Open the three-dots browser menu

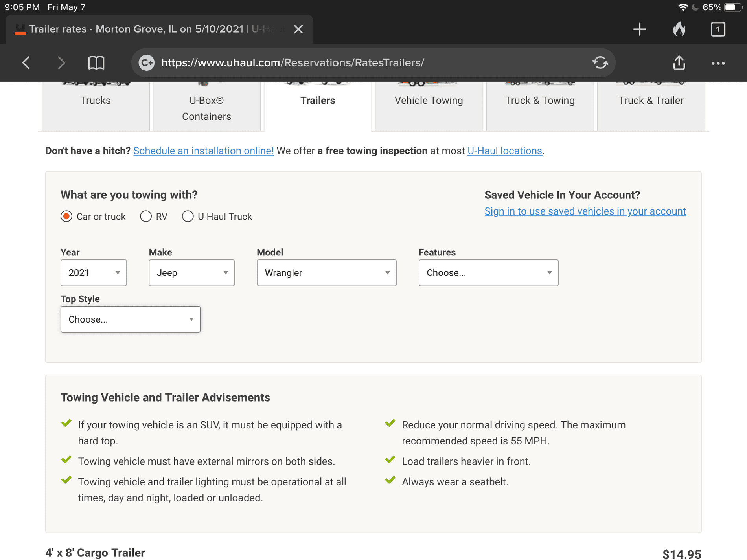[718, 63]
